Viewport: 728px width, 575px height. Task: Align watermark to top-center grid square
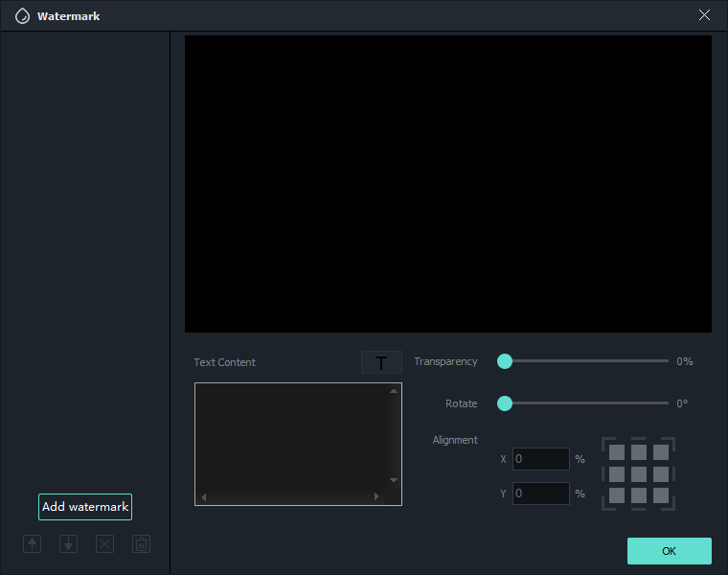coord(639,452)
